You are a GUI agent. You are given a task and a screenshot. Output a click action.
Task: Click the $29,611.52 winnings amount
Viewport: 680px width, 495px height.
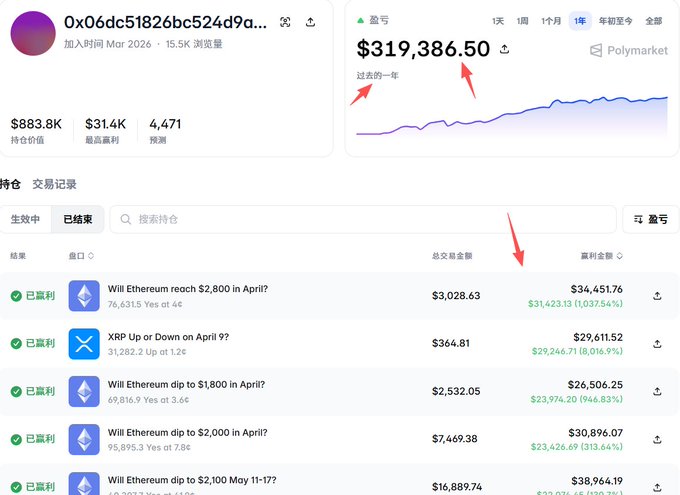598,337
